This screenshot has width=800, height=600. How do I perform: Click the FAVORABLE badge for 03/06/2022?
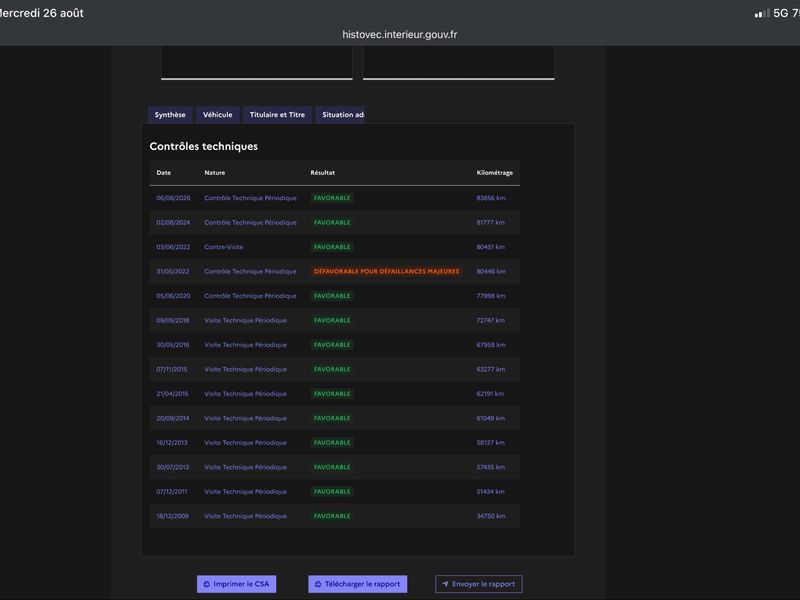tap(332, 247)
